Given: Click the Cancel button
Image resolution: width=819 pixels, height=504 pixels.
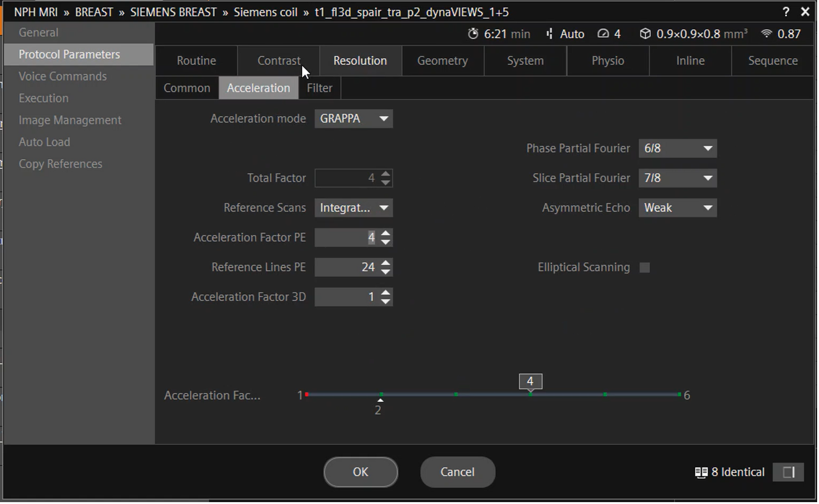Looking at the screenshot, I should pyautogui.click(x=457, y=472).
